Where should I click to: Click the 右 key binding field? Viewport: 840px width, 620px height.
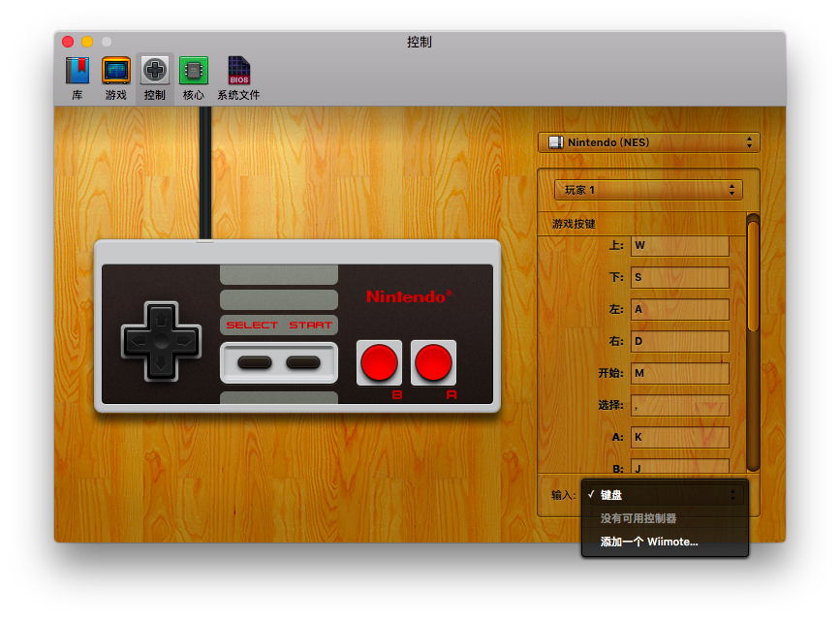pos(680,341)
